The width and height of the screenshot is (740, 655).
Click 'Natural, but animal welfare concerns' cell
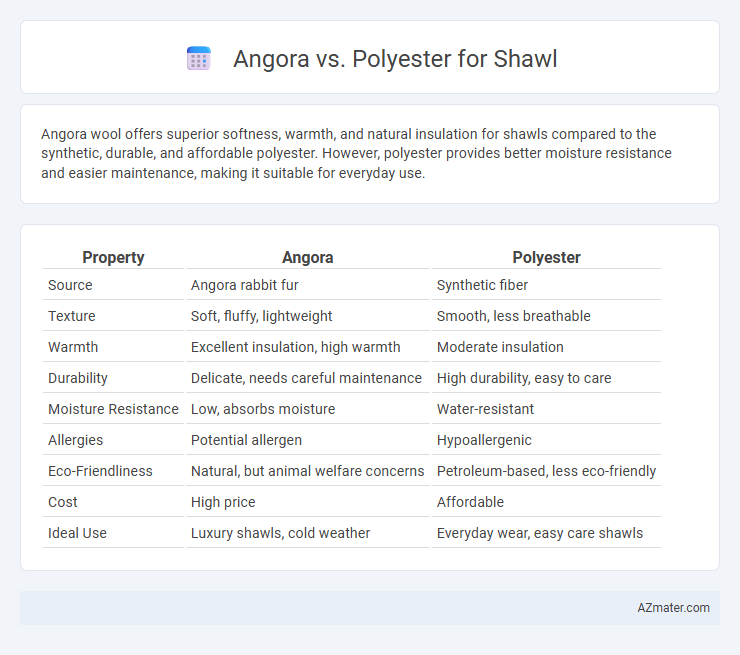(308, 471)
